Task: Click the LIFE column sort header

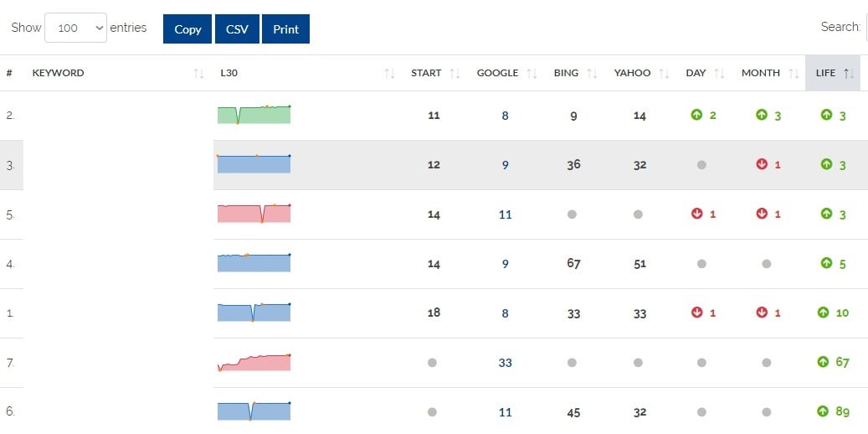Action: pos(833,73)
